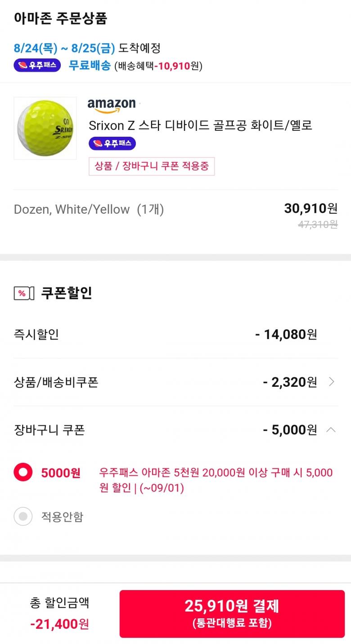Click the 8/24(목) ~ 8/25(금) arrival date text
This screenshot has width=351, height=644.
coord(64,48)
